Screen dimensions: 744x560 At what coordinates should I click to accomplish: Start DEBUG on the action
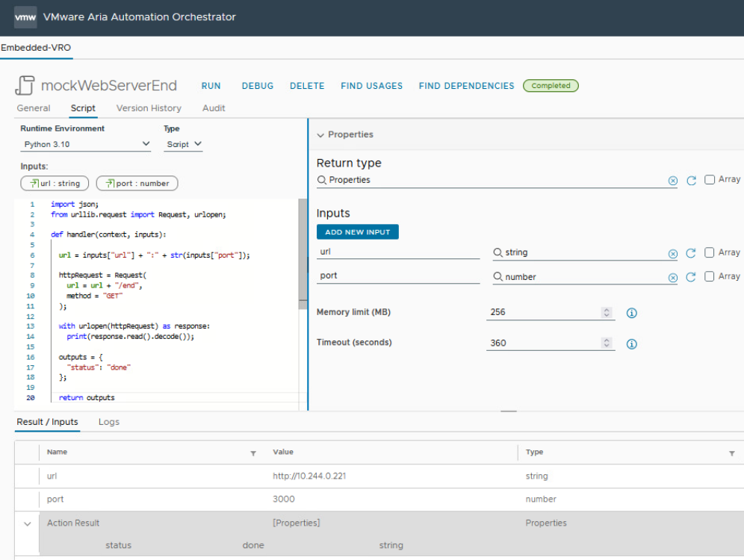pyautogui.click(x=258, y=86)
